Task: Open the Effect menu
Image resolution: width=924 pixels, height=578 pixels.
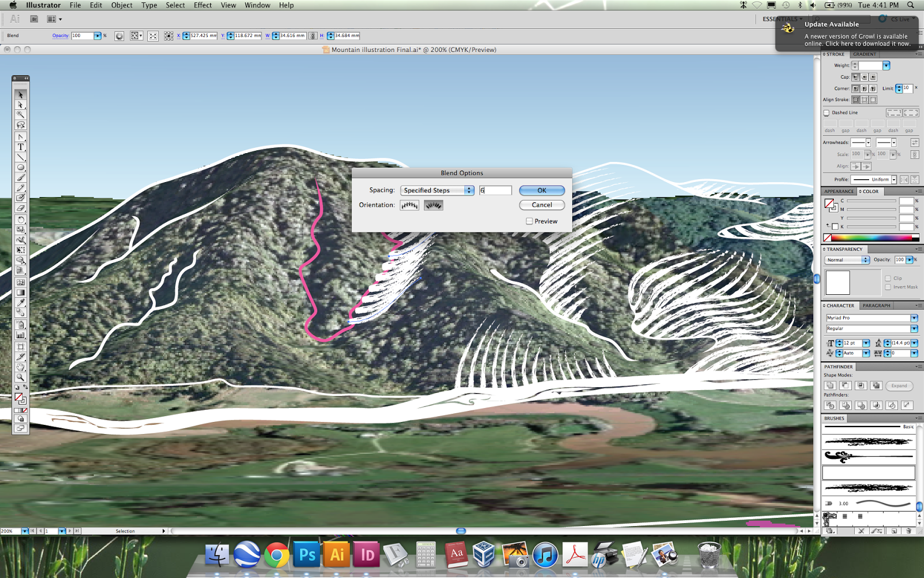Action: pyautogui.click(x=203, y=5)
